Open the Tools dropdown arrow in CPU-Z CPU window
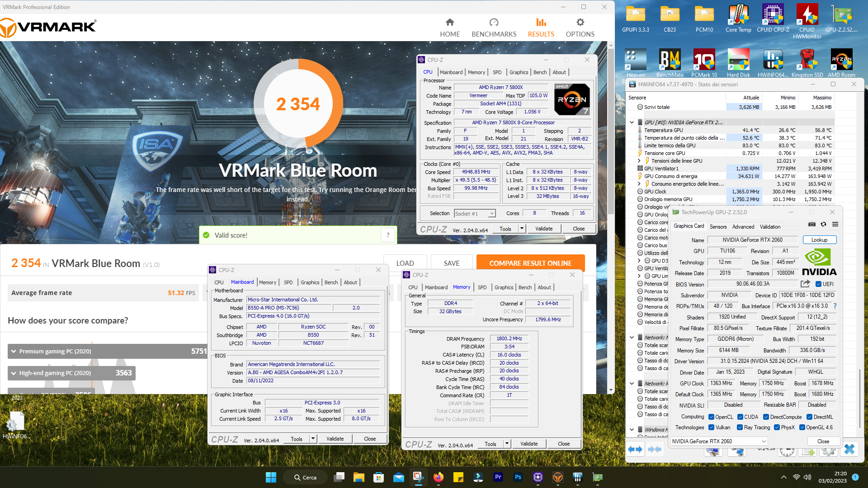Image resolution: width=868 pixels, height=488 pixels. coord(522,229)
